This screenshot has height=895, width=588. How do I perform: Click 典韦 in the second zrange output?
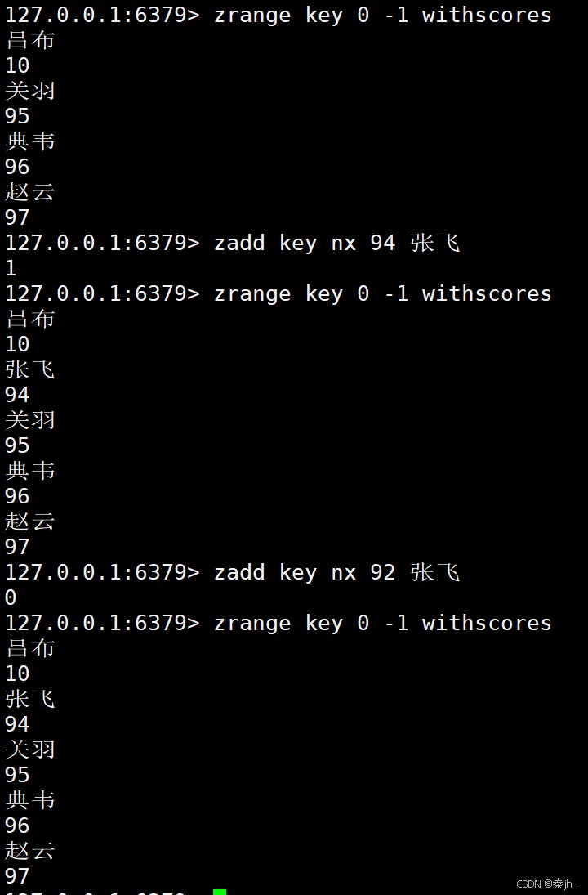click(x=30, y=471)
